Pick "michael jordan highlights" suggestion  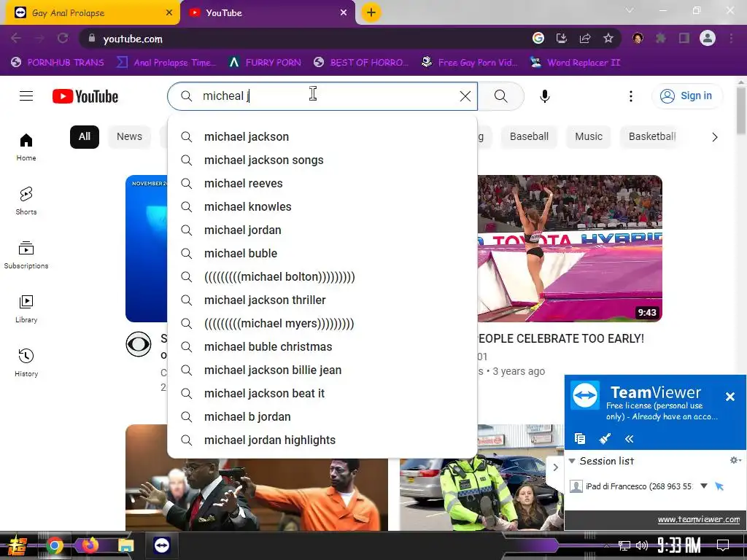(x=322, y=440)
